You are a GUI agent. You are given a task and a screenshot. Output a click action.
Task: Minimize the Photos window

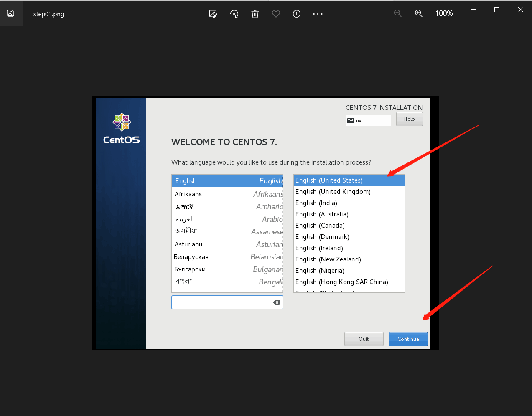tap(473, 10)
